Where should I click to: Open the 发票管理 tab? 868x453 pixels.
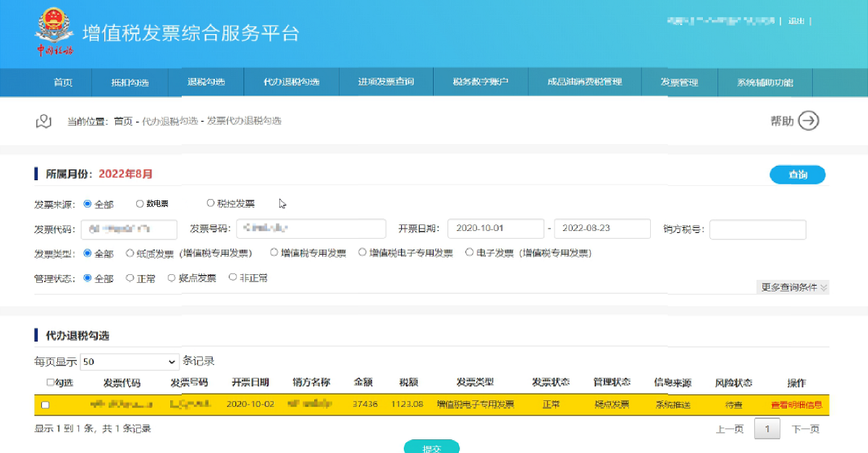(x=679, y=82)
